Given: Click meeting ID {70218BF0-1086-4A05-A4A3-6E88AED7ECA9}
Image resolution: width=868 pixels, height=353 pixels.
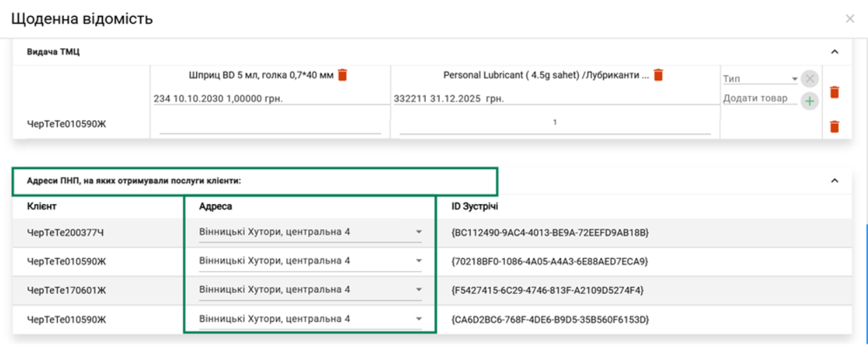Looking at the screenshot, I should (x=549, y=261).
